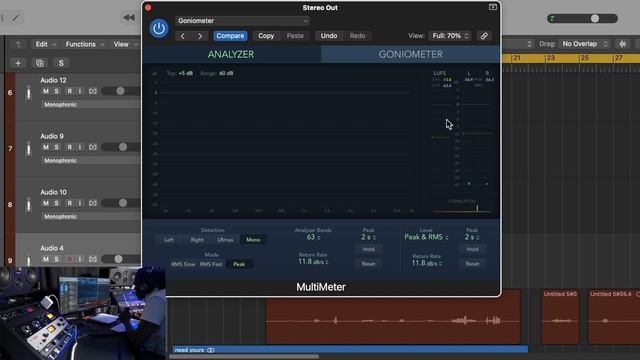Mute the Audio 12 track
Viewport: 640px width, 360px height.
[46, 91]
